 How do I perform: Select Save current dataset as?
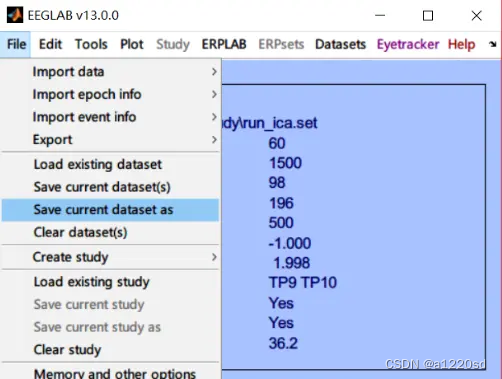tap(110, 210)
